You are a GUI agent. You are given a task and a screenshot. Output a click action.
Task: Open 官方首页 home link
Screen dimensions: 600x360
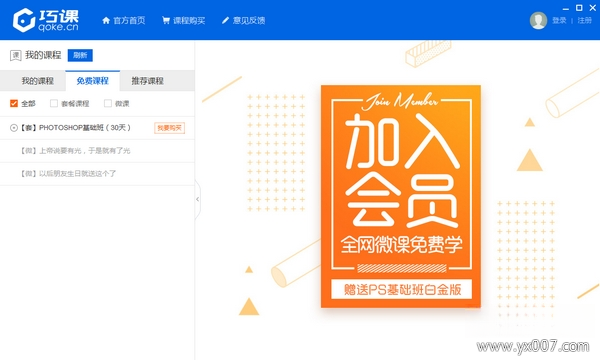click(x=124, y=20)
